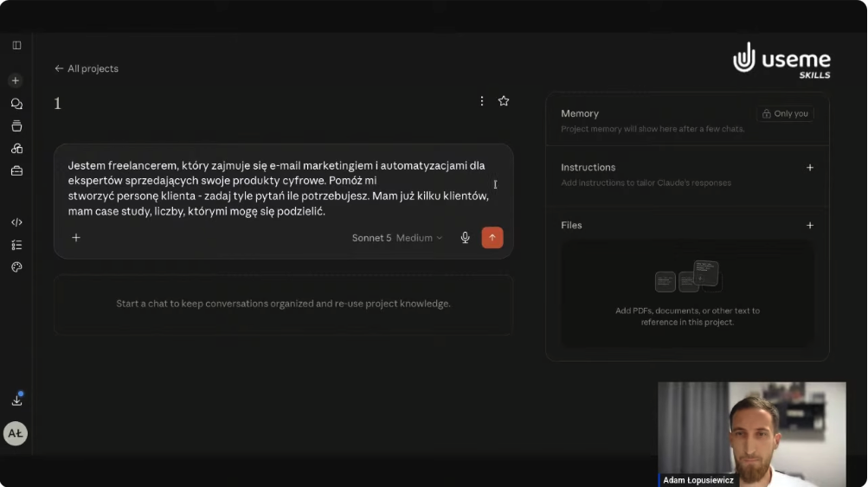
Task: Click "Start a chat to keep conversations organized" text
Action: pyautogui.click(x=284, y=304)
